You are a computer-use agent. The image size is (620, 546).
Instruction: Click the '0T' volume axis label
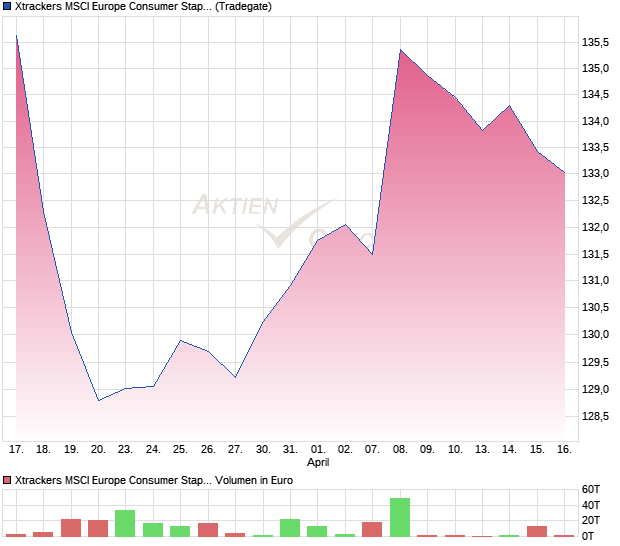pos(588,536)
